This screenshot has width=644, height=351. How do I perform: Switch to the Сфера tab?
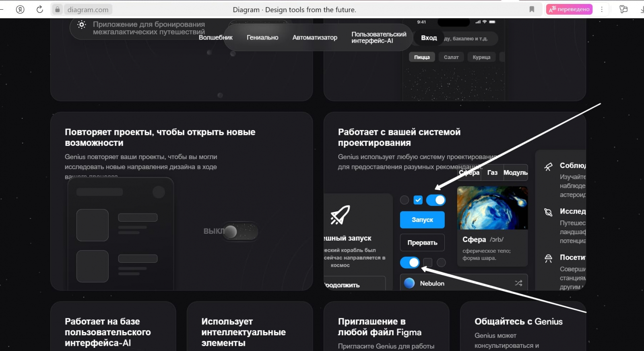[469, 172]
